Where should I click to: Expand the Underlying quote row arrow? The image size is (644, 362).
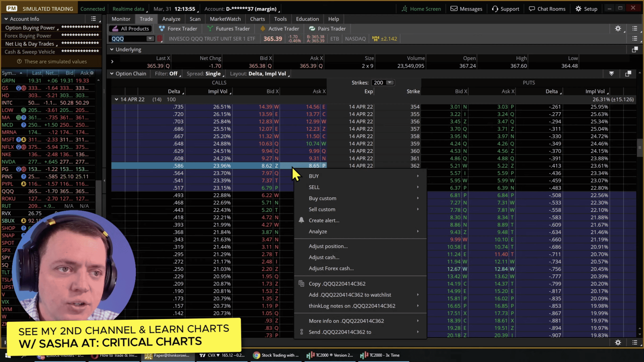112,61
